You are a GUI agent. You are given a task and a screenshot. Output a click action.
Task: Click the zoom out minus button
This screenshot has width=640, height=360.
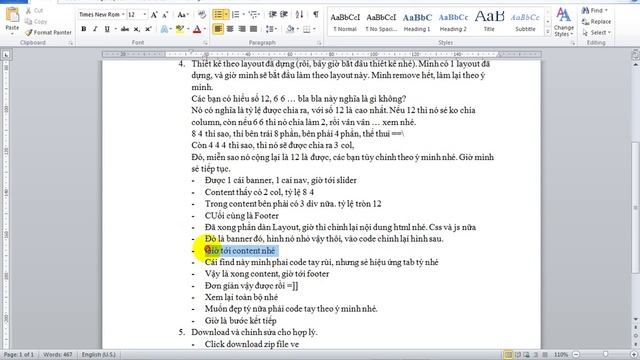coord(576,355)
